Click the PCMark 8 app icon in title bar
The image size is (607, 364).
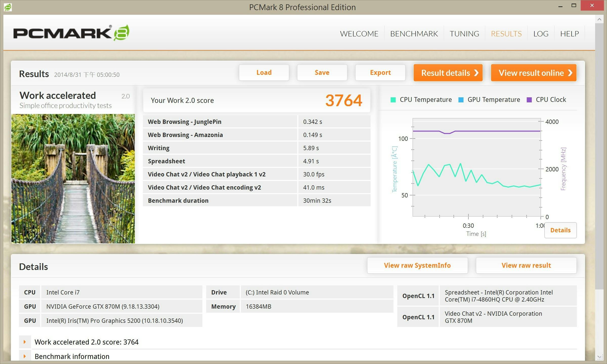tap(8, 7)
